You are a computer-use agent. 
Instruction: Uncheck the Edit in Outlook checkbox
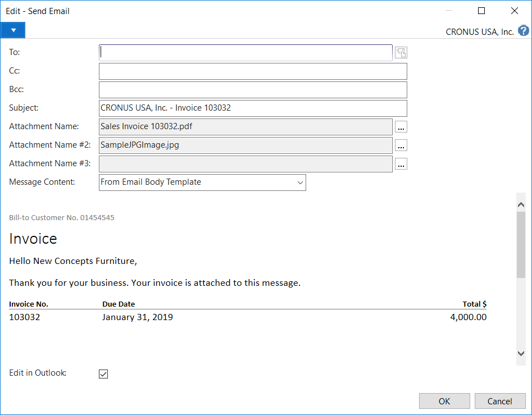(x=103, y=374)
